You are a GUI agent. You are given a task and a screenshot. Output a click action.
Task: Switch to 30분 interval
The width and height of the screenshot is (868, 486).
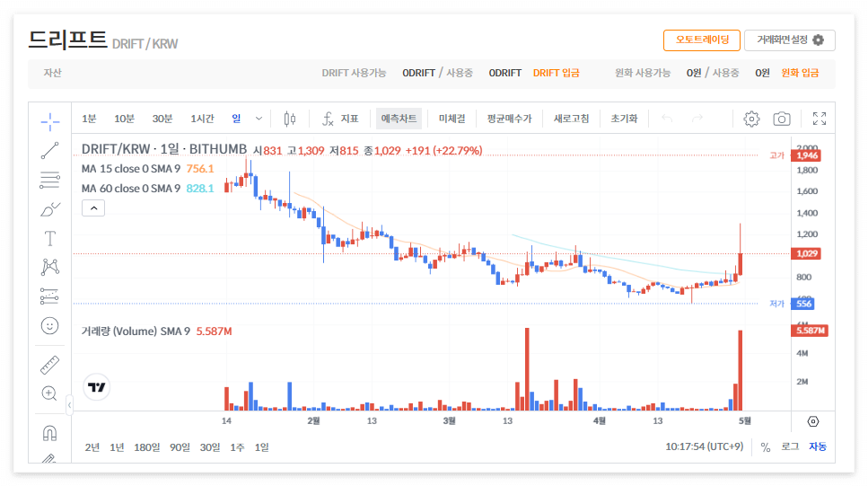pyautogui.click(x=162, y=119)
